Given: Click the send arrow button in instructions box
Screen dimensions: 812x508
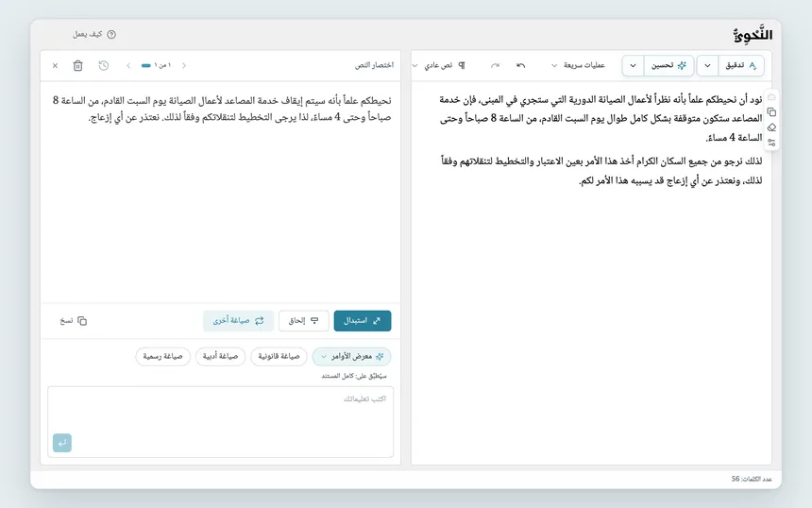Looking at the screenshot, I should point(62,443).
